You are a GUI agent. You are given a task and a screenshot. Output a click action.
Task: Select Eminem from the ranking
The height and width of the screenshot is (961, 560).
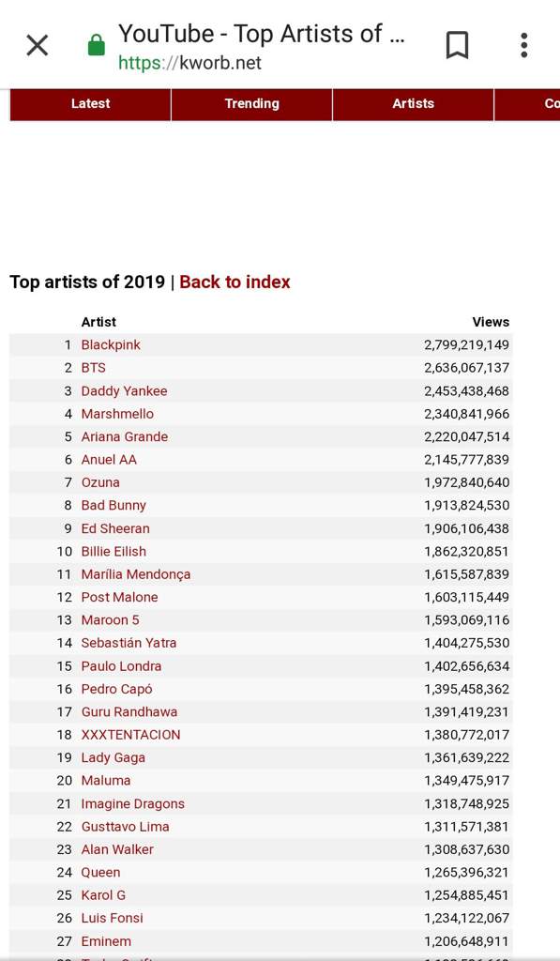coord(106,941)
